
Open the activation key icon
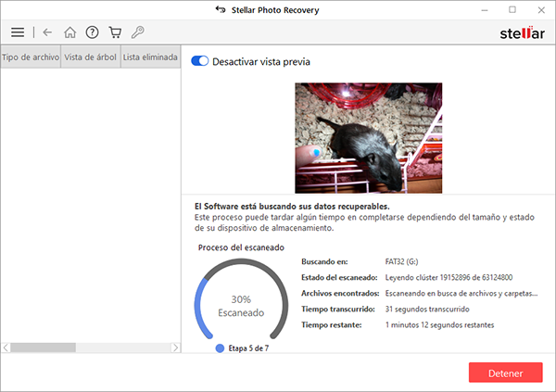pos(137,32)
